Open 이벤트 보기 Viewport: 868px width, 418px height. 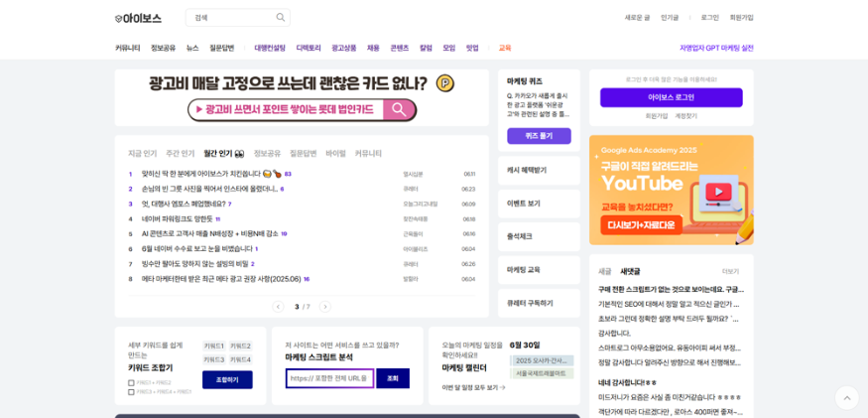539,204
